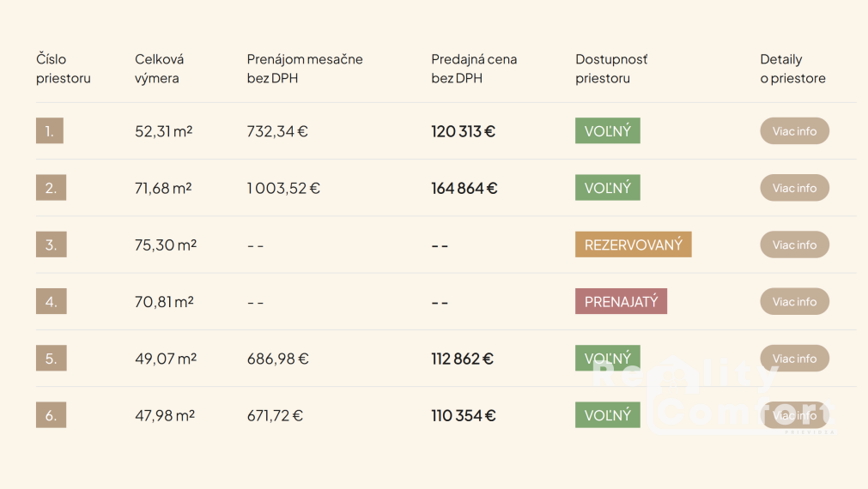Click the PRENAJATÝ status badge
Image resolution: width=868 pixels, height=489 pixels.
click(x=621, y=301)
